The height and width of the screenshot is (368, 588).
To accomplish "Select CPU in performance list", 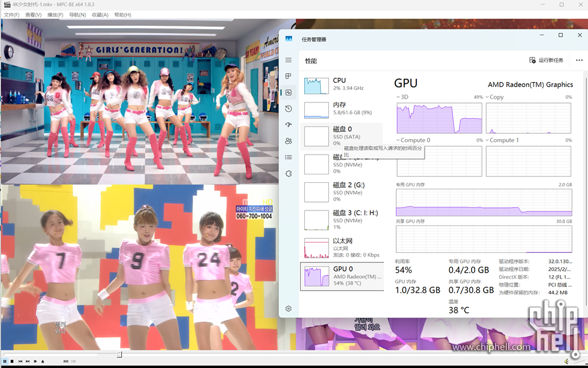I will (342, 86).
